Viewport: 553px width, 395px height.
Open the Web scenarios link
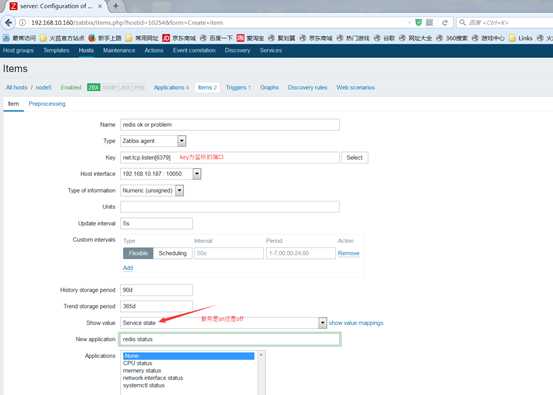click(356, 87)
